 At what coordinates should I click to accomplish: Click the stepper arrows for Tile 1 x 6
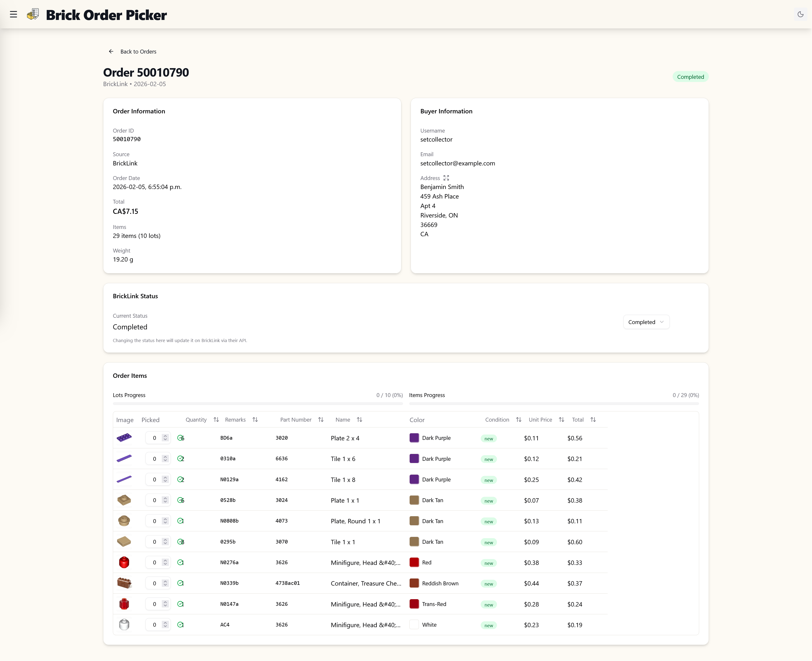pos(165,459)
